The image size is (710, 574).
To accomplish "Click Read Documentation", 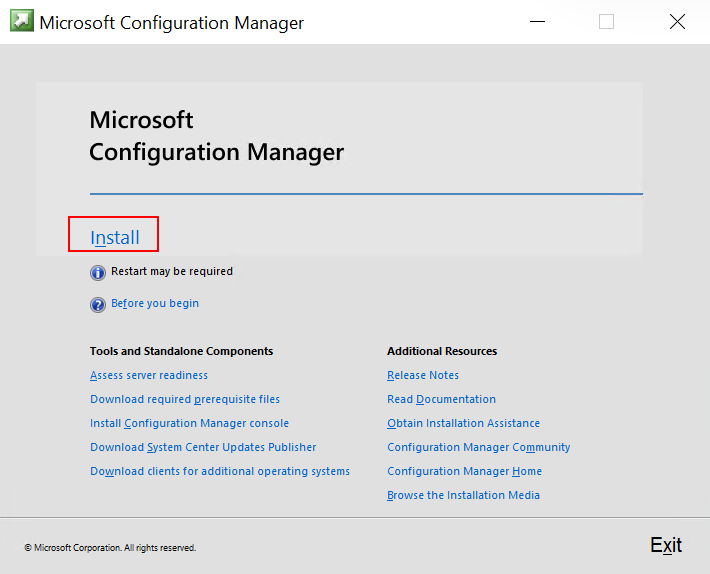I will (x=441, y=399).
